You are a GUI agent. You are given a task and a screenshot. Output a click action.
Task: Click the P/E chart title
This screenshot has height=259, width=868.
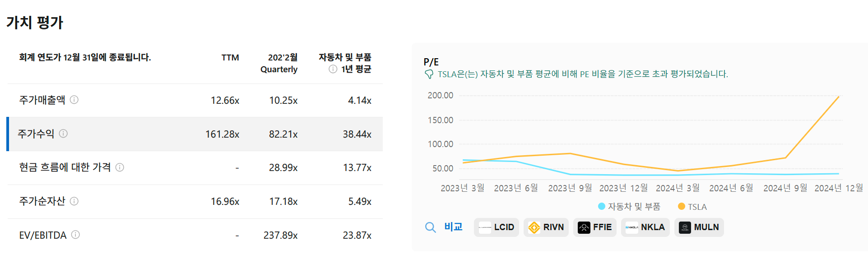[x=431, y=62]
